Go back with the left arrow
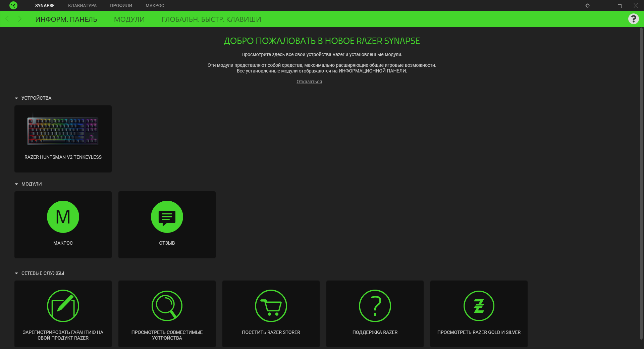The height and width of the screenshot is (349, 644). point(7,19)
